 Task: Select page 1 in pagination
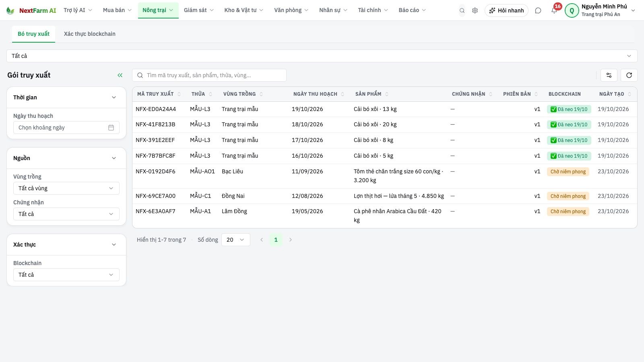pyautogui.click(x=276, y=240)
